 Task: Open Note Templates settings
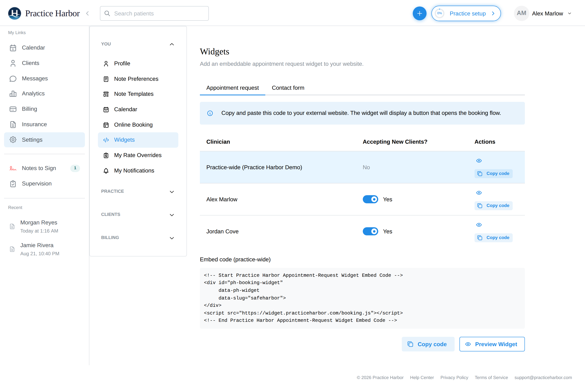pyautogui.click(x=138, y=94)
